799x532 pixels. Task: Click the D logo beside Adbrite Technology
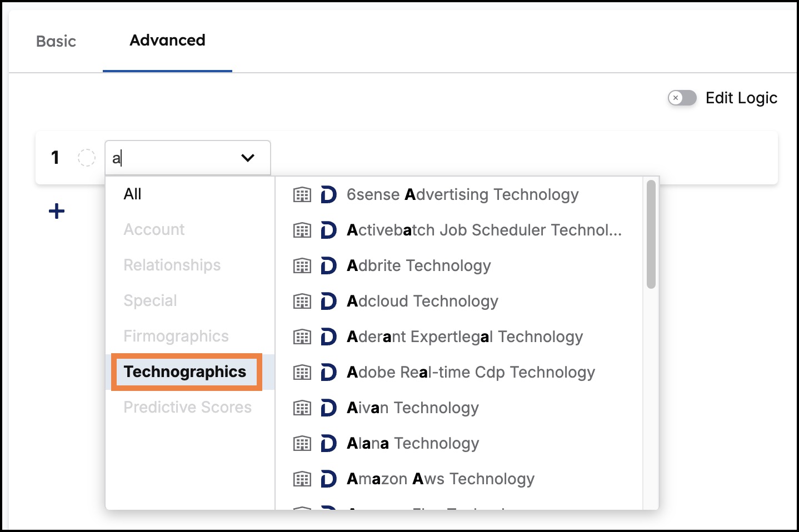(x=328, y=265)
